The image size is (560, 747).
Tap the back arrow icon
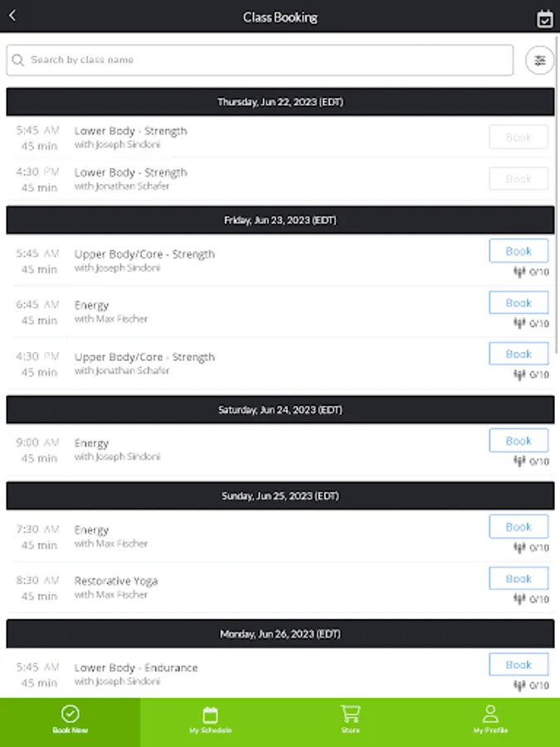coord(12,16)
